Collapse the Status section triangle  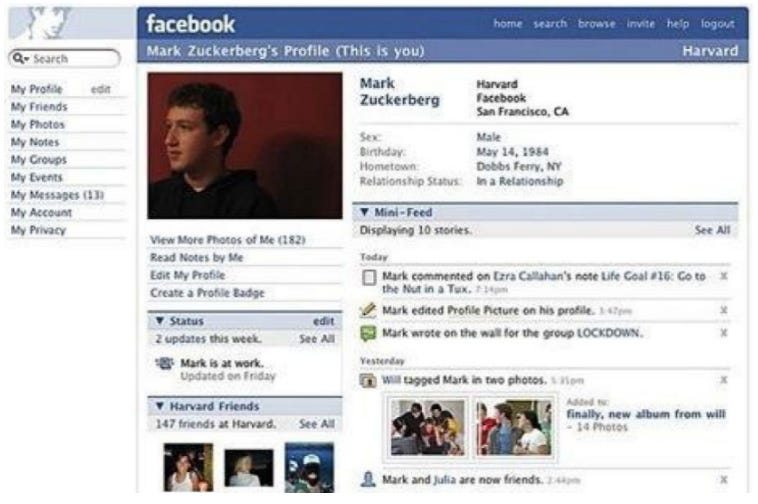click(160, 321)
